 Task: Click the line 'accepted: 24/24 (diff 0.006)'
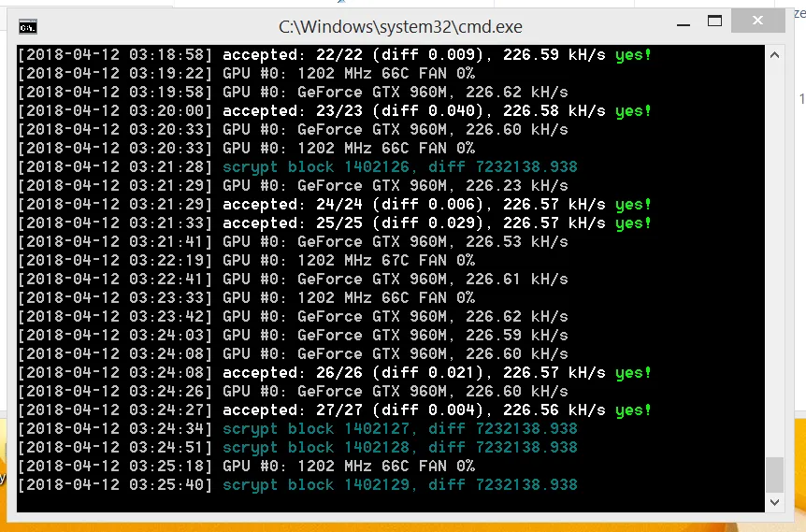point(335,204)
